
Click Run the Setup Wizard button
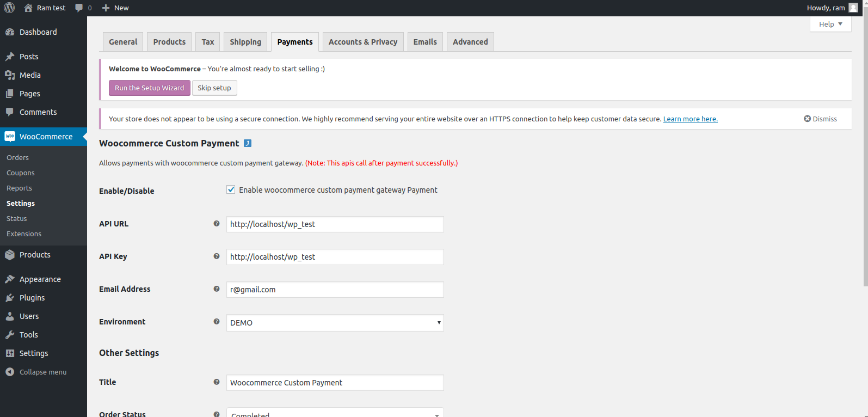click(150, 88)
